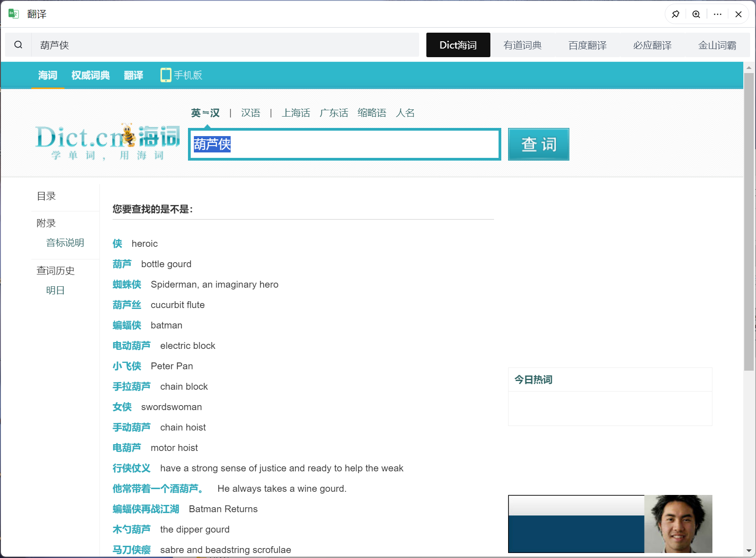Image resolution: width=756 pixels, height=558 pixels.
Task: Select the 广东话 dictionary mode
Action: tap(334, 113)
